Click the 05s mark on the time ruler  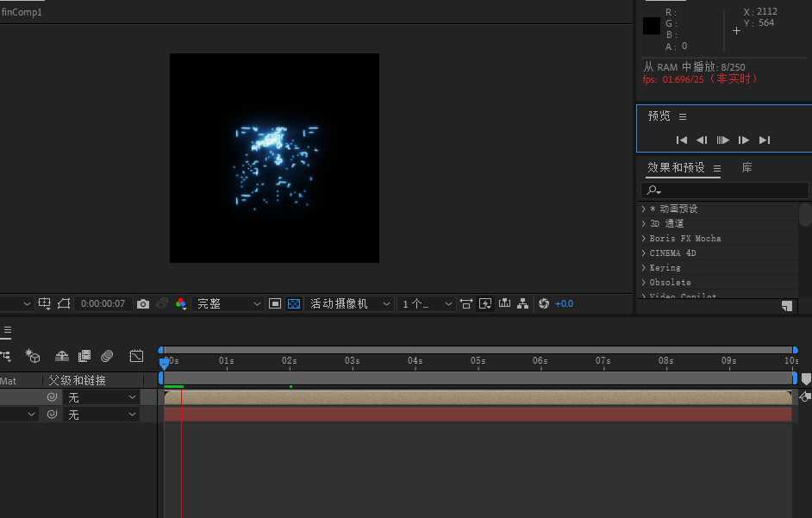click(x=478, y=361)
